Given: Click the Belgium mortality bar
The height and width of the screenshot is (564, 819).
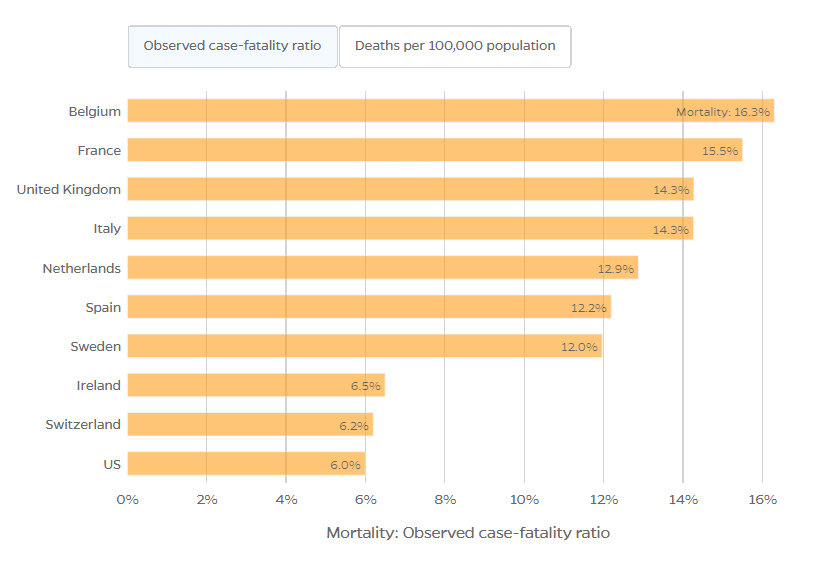Looking at the screenshot, I should (x=451, y=111).
